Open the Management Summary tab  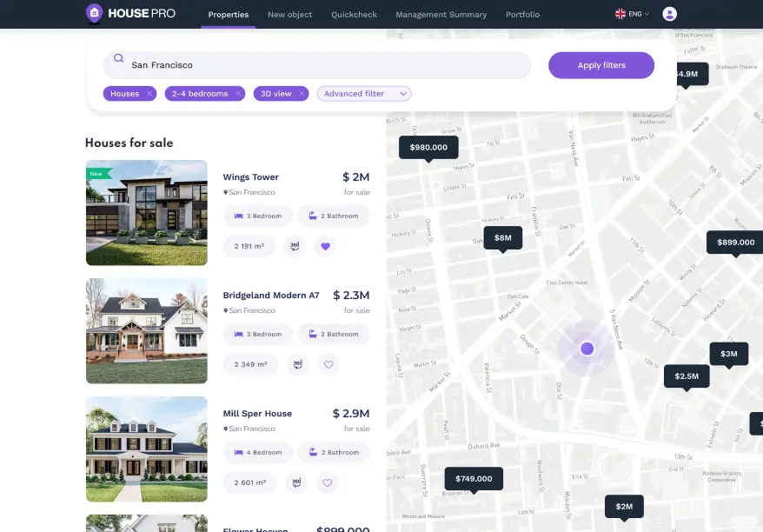click(x=441, y=15)
